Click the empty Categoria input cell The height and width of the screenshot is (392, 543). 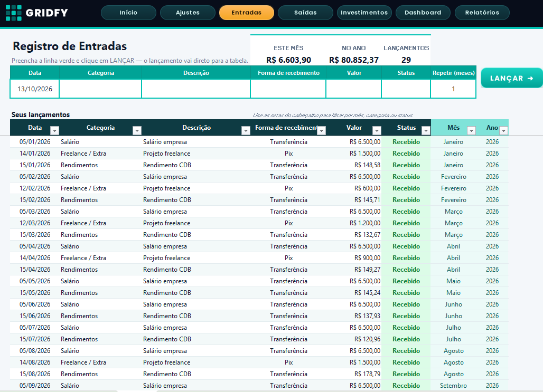point(100,89)
